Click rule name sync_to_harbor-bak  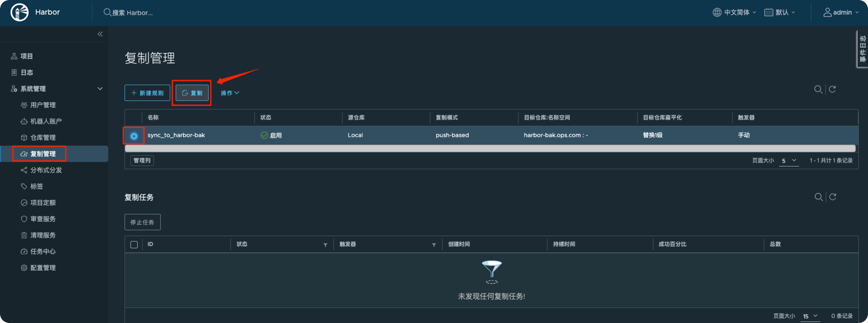tap(176, 135)
